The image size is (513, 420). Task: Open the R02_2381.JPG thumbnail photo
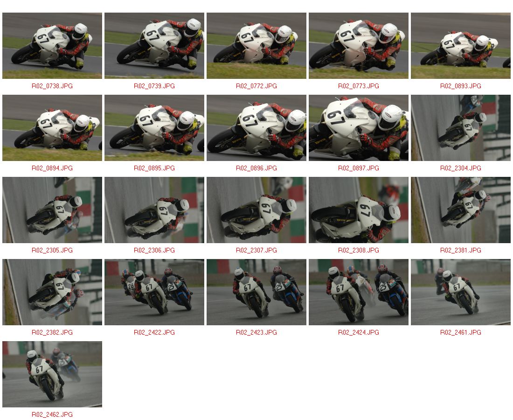[461, 210]
